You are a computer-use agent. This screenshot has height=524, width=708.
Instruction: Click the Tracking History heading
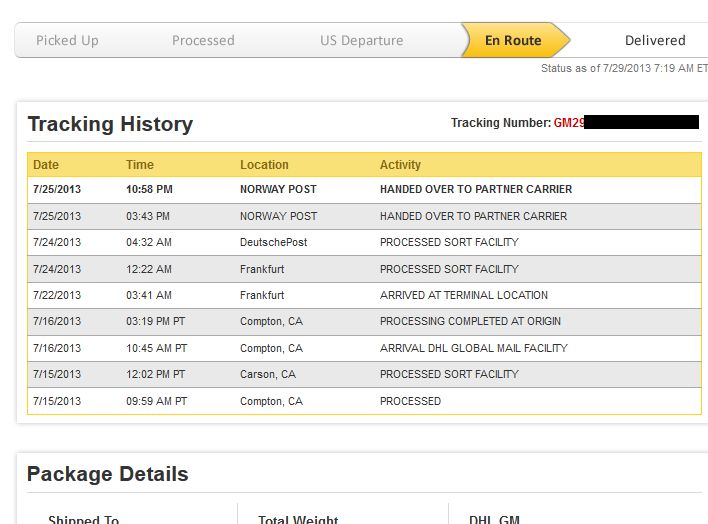pos(110,124)
